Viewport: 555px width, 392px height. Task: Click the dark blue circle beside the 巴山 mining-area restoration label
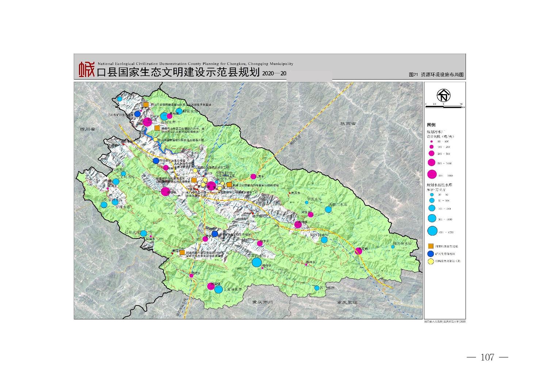(x=138, y=114)
